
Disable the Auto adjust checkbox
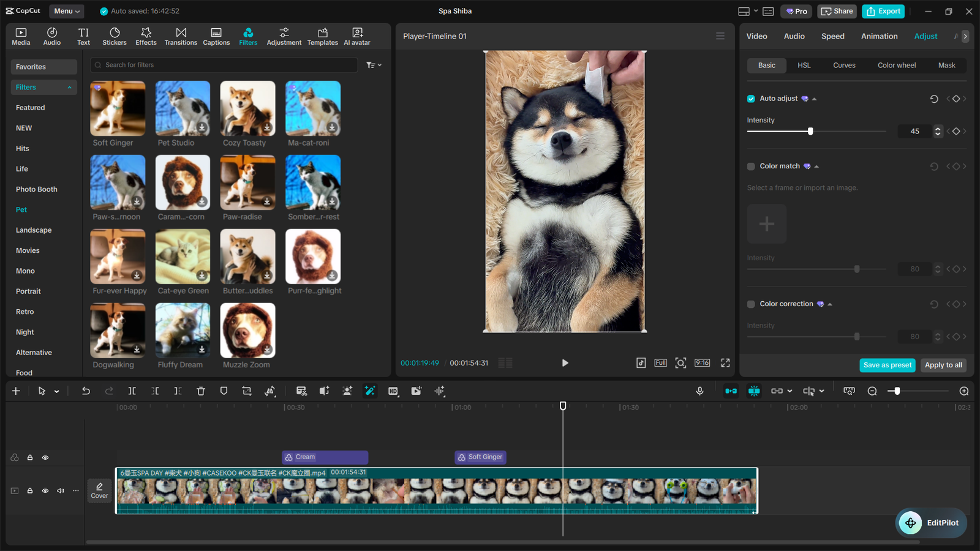tap(750, 98)
